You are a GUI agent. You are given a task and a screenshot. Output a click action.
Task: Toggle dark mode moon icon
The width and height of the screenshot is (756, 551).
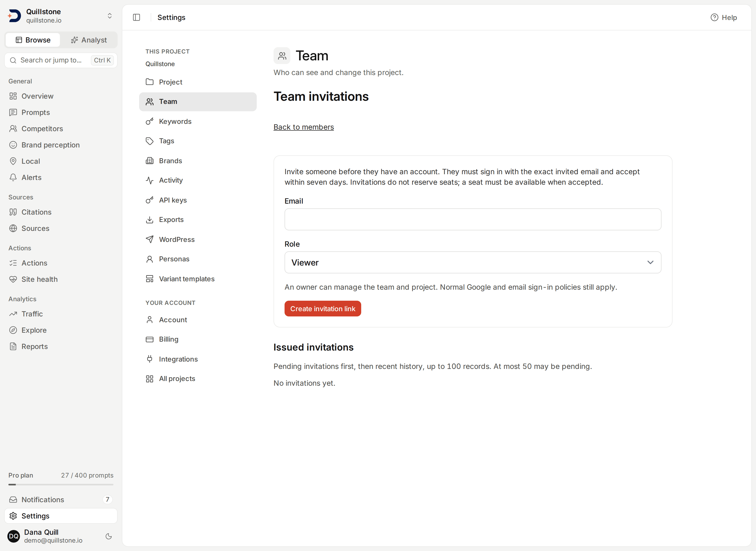108,536
